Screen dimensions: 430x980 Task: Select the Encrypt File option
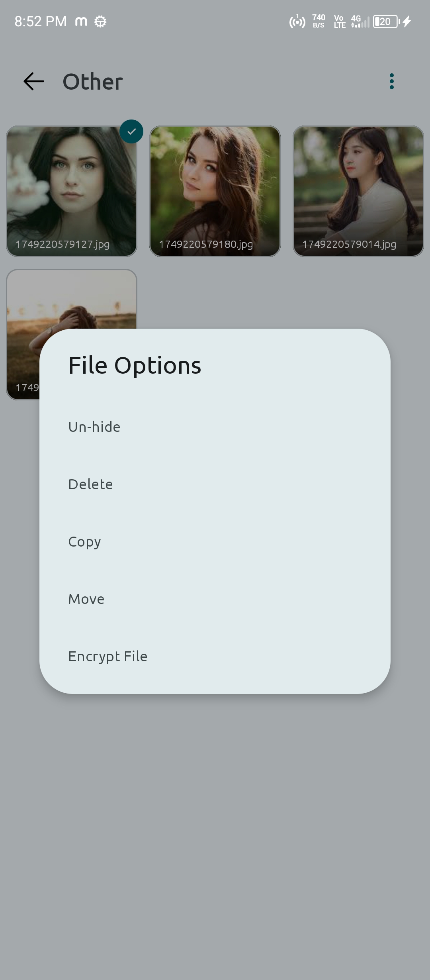[107, 656]
